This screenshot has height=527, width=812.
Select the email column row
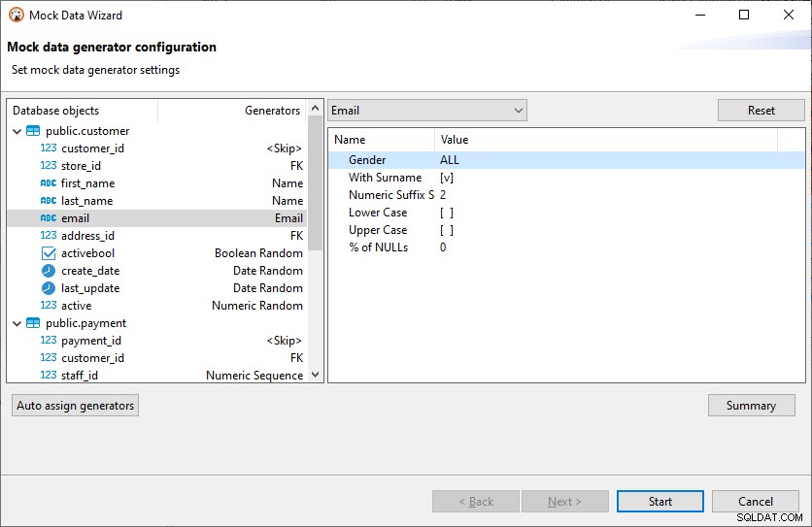point(157,218)
